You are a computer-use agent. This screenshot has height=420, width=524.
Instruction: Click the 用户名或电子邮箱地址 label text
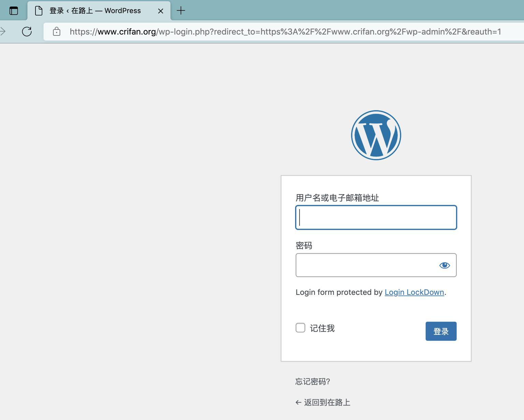pos(337,198)
